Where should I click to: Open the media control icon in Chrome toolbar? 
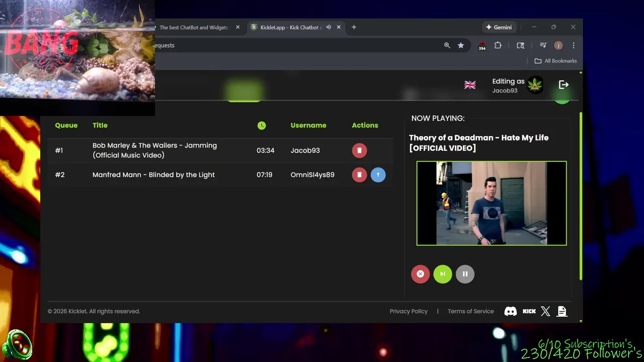543,45
